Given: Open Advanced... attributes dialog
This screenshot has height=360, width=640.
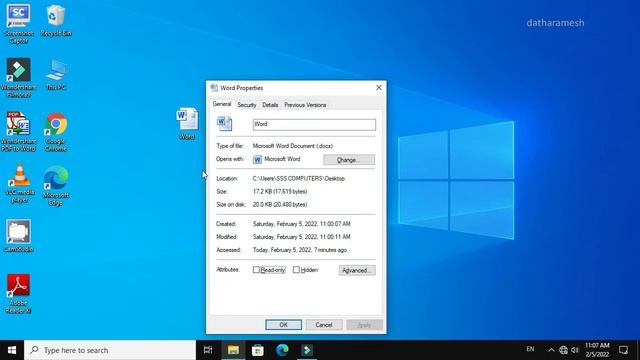Looking at the screenshot, I should pos(357,270).
